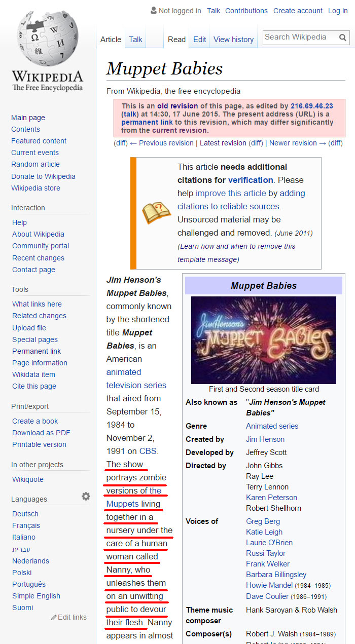Open Jim Henson link in infobox
Viewport: 355px width, 644px height.
coord(265,439)
